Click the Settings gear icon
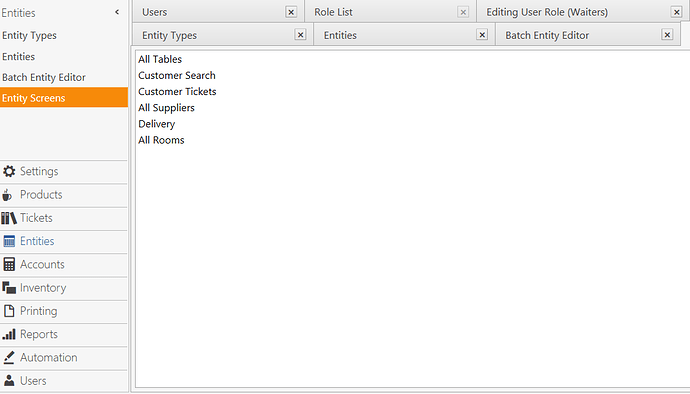The image size is (690, 394). click(x=9, y=171)
